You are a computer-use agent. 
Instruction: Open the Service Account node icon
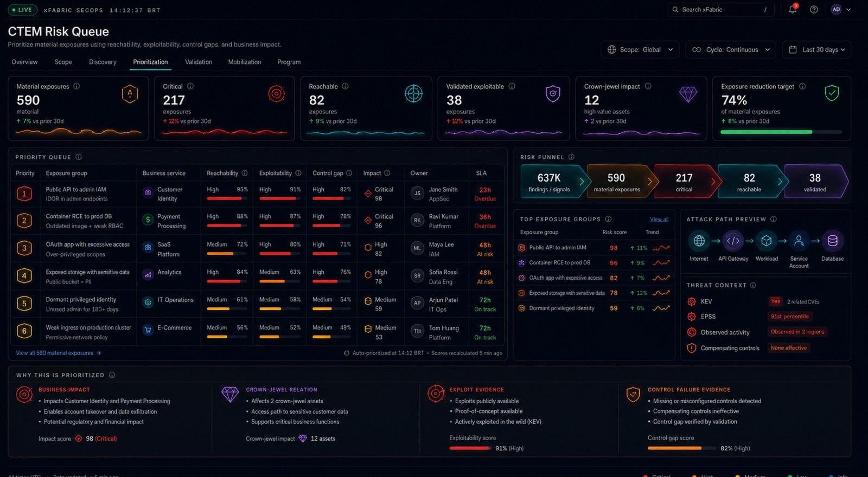[x=799, y=241]
